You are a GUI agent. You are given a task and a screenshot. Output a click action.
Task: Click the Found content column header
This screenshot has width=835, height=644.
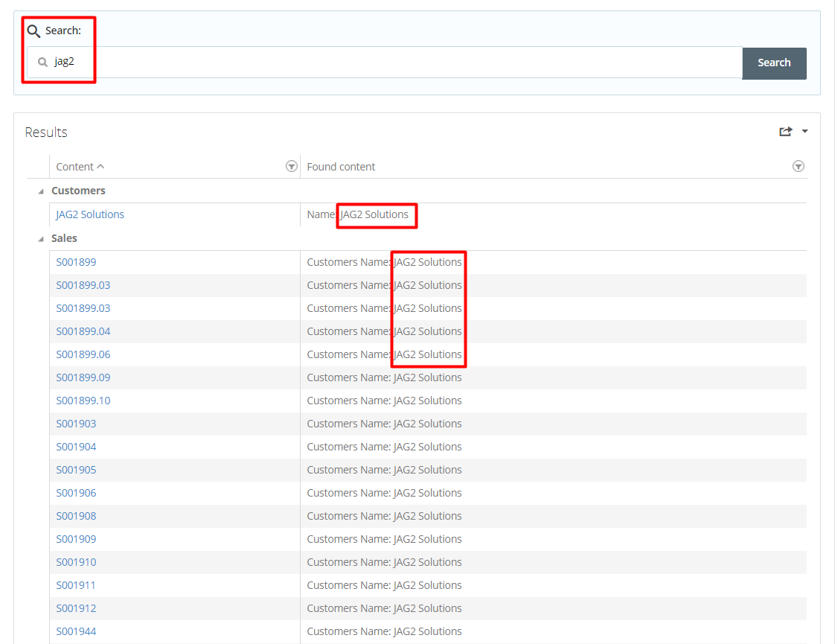click(341, 167)
